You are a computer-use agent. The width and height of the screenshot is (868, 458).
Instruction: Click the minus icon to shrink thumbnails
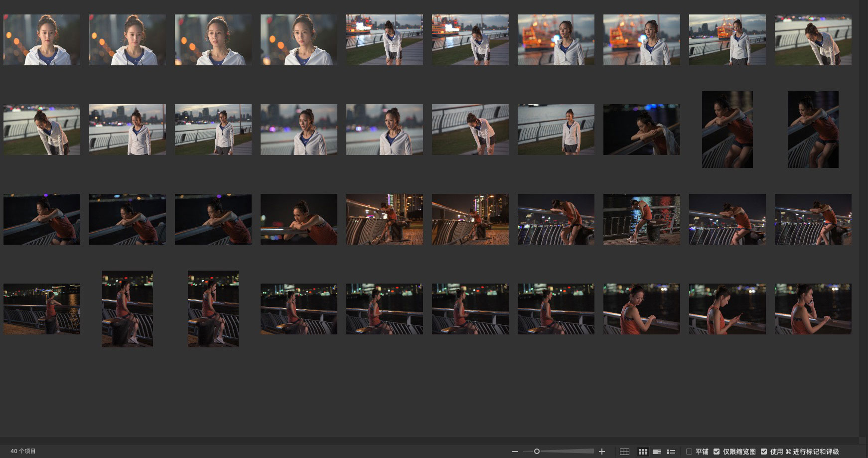click(515, 452)
